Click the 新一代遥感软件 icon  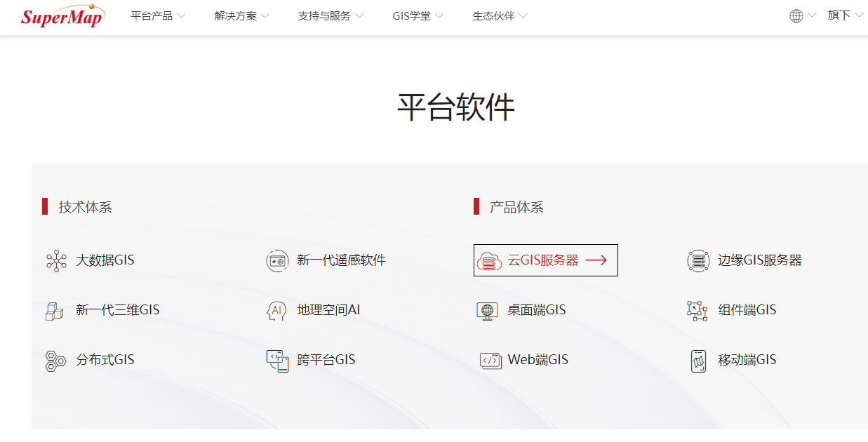pos(277,260)
